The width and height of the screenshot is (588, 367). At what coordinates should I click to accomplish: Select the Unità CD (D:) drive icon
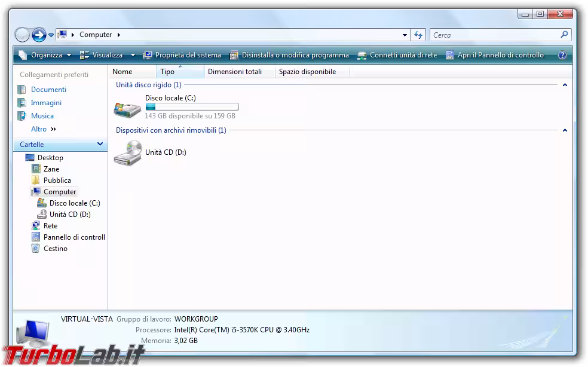(128, 153)
